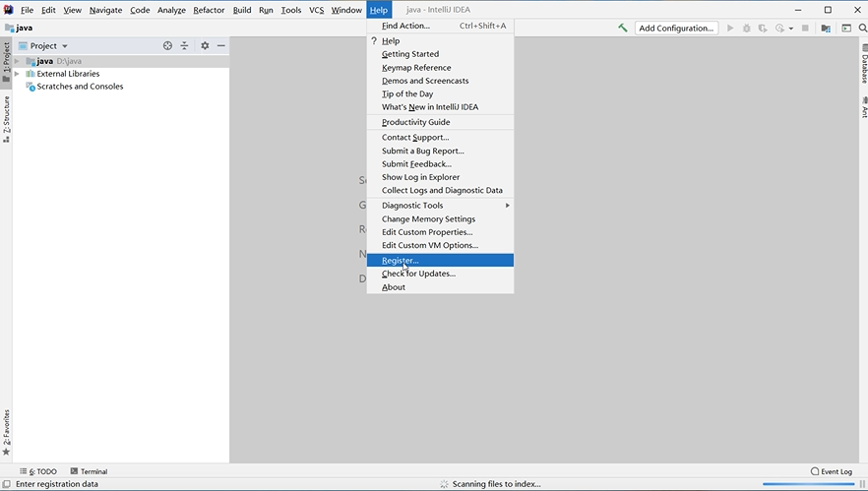868x491 pixels.
Task: Open the VCS menu
Action: point(316,10)
